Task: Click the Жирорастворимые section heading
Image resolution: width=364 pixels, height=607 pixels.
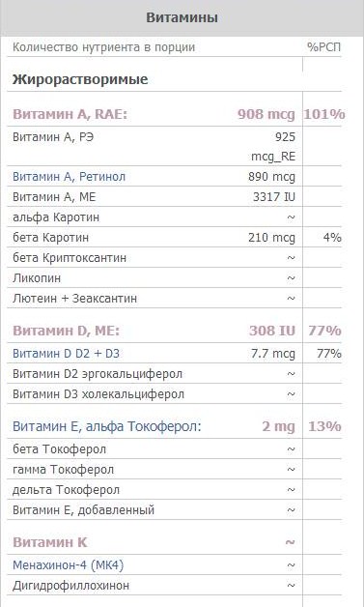Action: click(80, 80)
